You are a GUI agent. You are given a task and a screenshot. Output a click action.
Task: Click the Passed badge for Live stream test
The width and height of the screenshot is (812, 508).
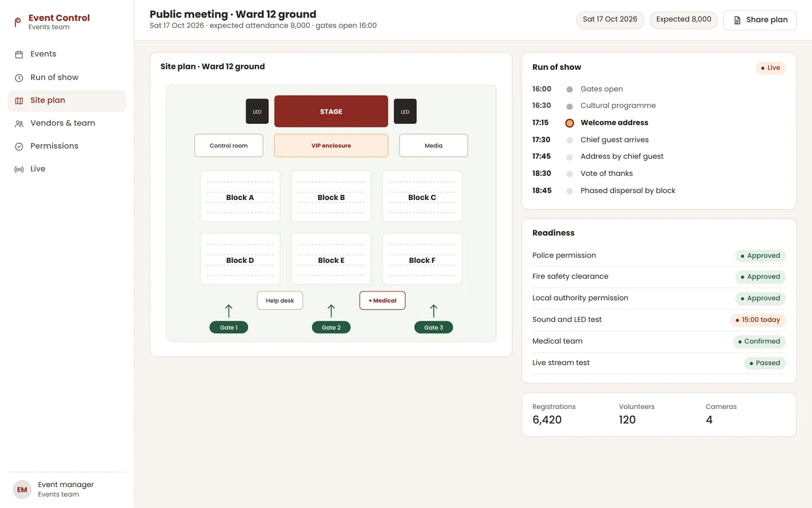pyautogui.click(x=765, y=363)
